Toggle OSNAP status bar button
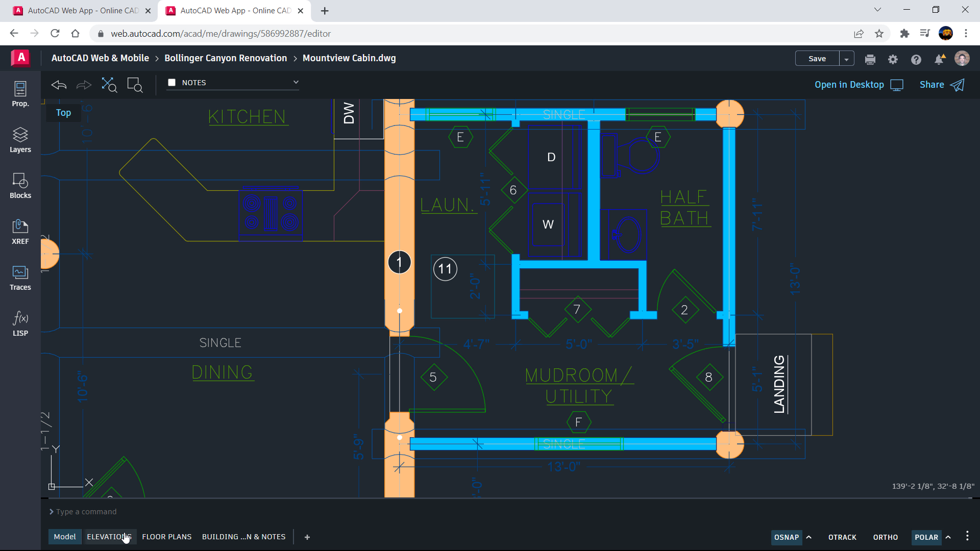Viewport: 980px width, 551px height. (x=787, y=536)
